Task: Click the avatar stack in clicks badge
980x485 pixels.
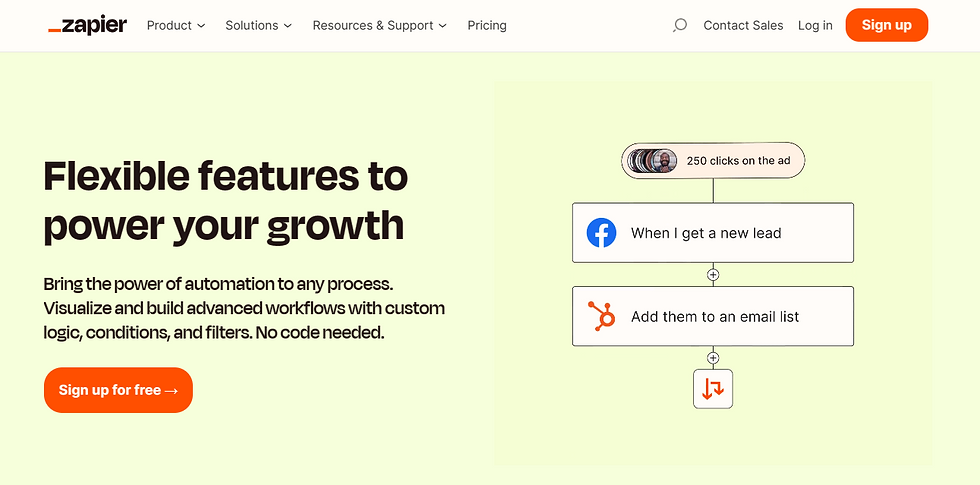Action: [653, 161]
